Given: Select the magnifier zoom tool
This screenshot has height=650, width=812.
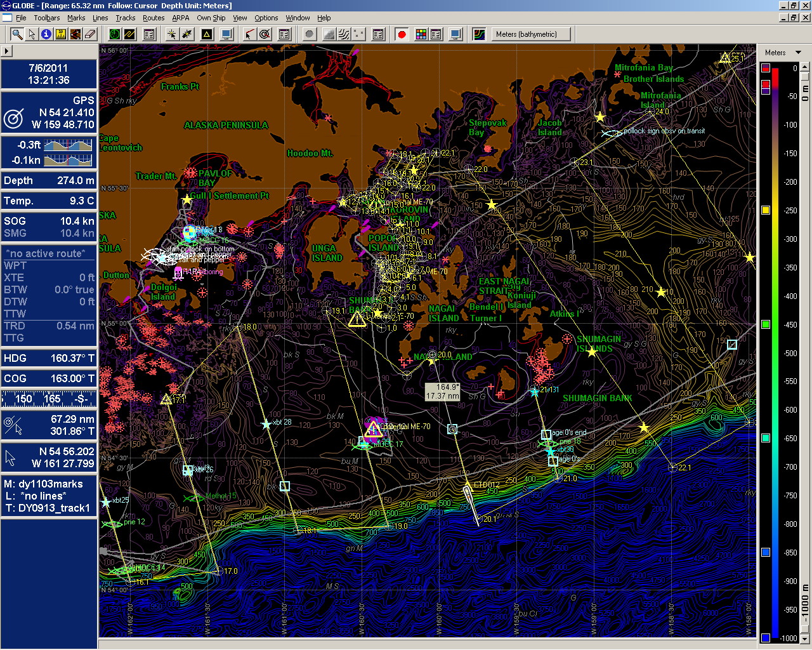Looking at the screenshot, I should pos(17,34).
